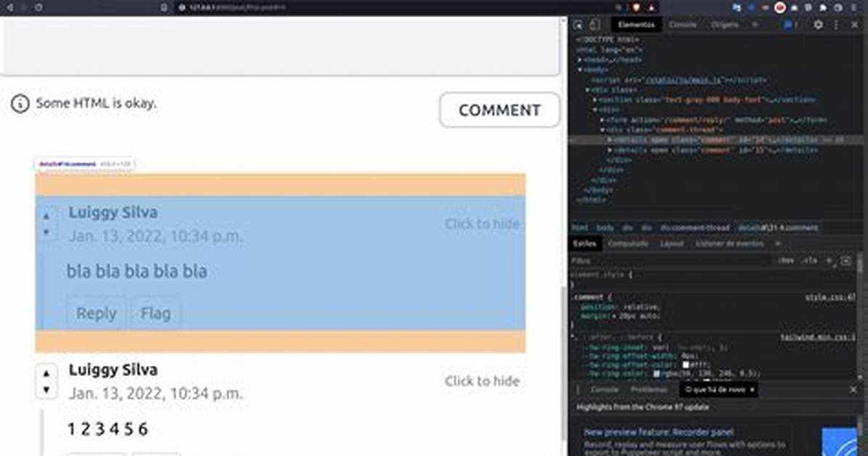Select html in the DOM breadcrumb
The image size is (868, 456).
coord(580,228)
